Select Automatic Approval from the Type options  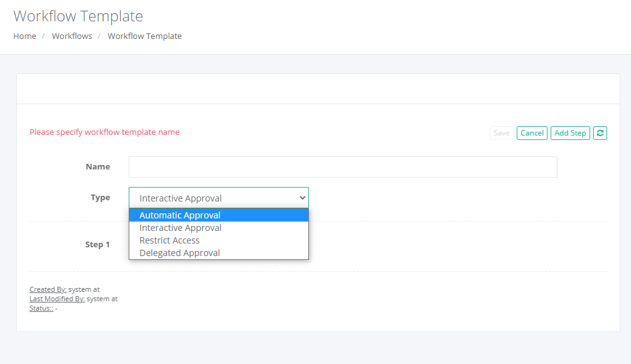[x=179, y=215]
